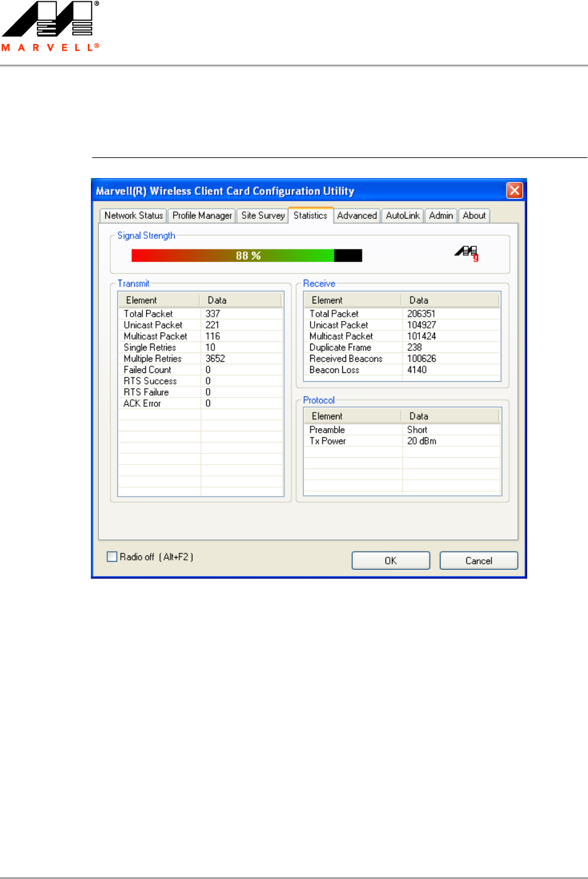Select Receive Unicast Packet row
588x879 pixels.
coord(402,325)
